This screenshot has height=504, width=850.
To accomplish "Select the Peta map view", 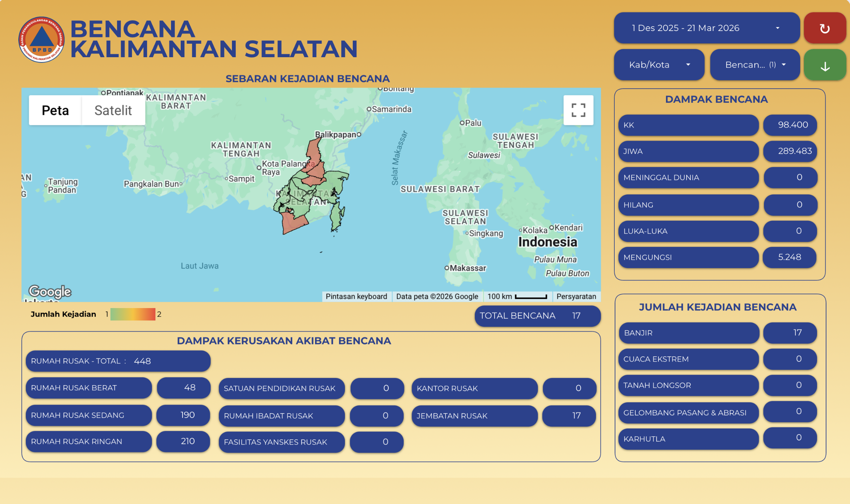I will click(55, 110).
